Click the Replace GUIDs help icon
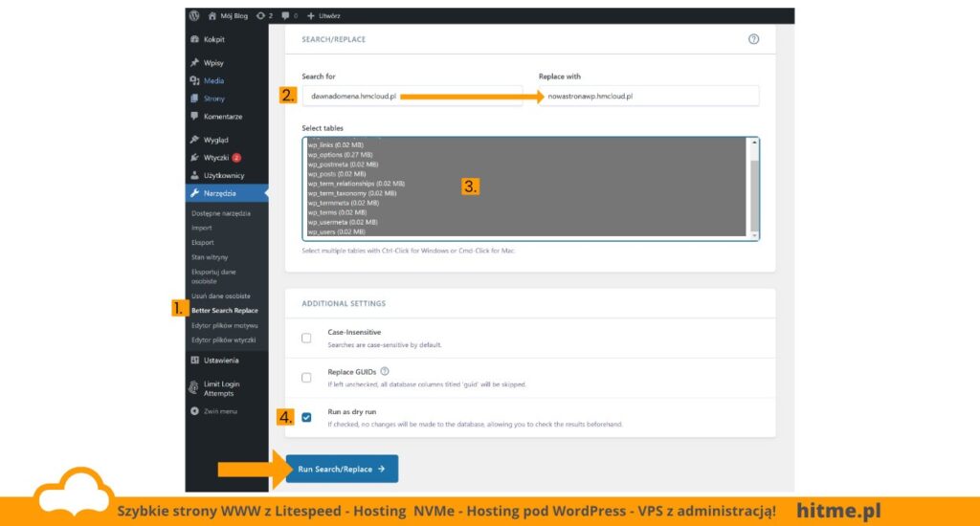Screen dimensions: 980x526 coord(385,371)
